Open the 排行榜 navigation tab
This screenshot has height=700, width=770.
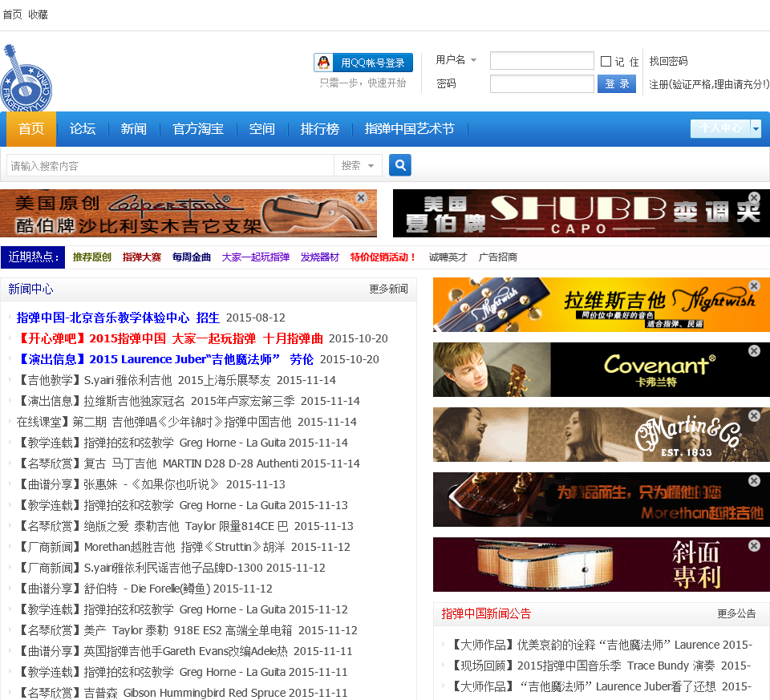click(320, 128)
